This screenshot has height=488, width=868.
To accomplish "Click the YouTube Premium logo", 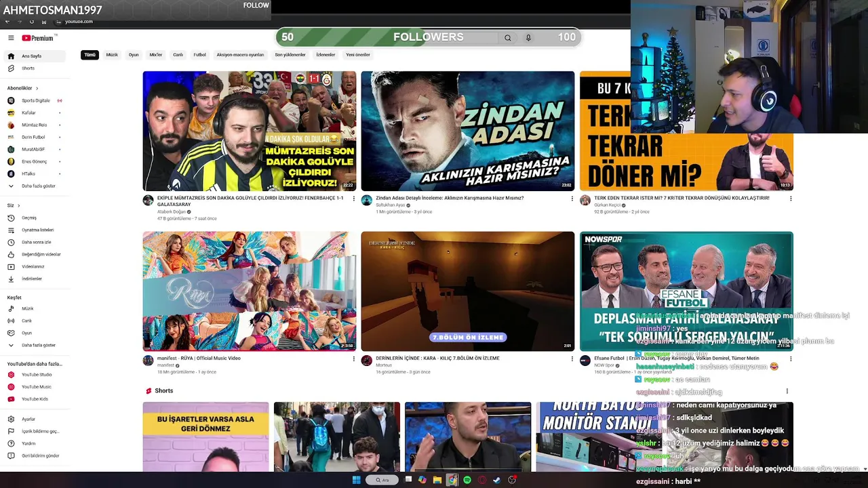I will point(39,38).
